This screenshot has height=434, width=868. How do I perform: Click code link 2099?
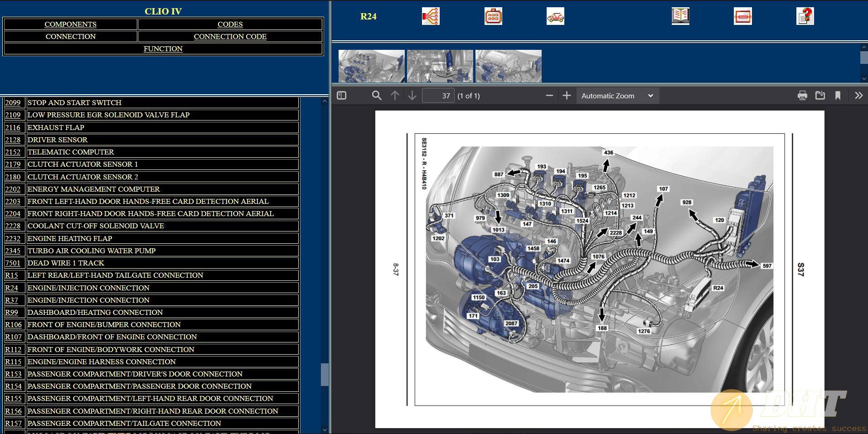[13, 102]
